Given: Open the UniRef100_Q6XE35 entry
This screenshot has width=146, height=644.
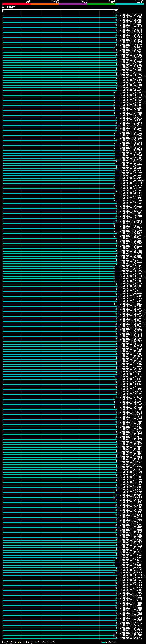Looking at the screenshot, I should coord(131,57).
